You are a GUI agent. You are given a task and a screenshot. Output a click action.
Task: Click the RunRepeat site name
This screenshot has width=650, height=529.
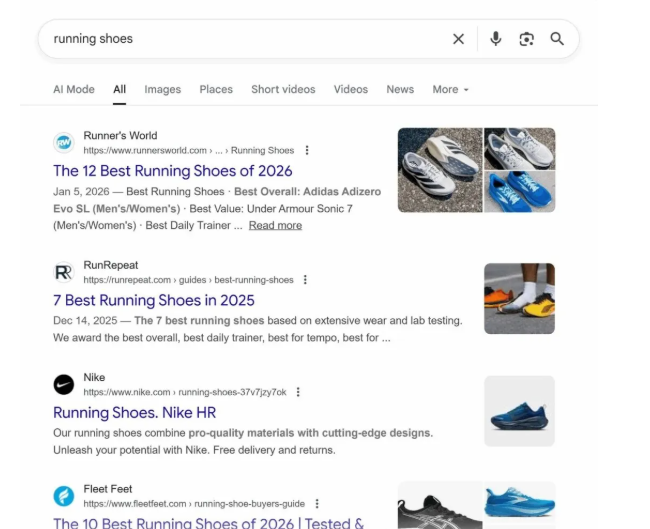pyautogui.click(x=111, y=265)
